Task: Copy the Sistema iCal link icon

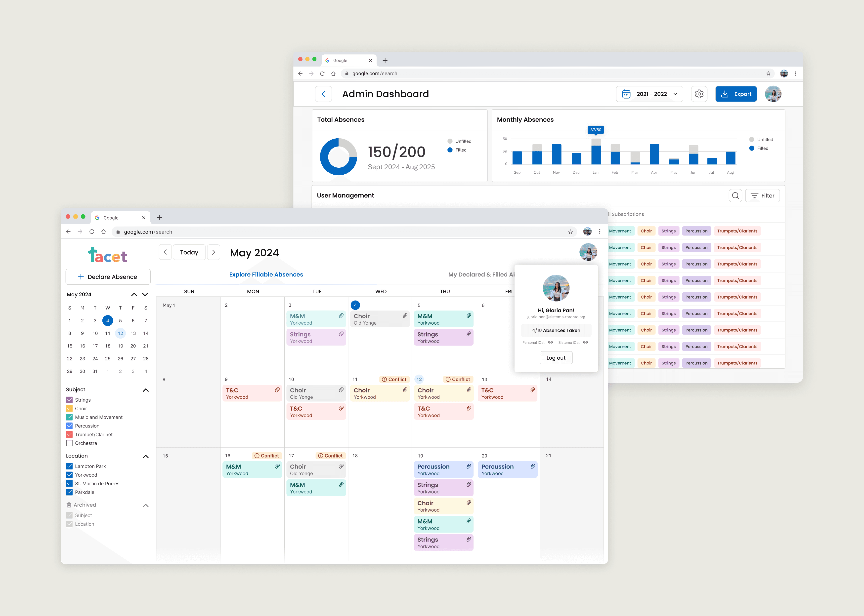Action: (x=585, y=343)
